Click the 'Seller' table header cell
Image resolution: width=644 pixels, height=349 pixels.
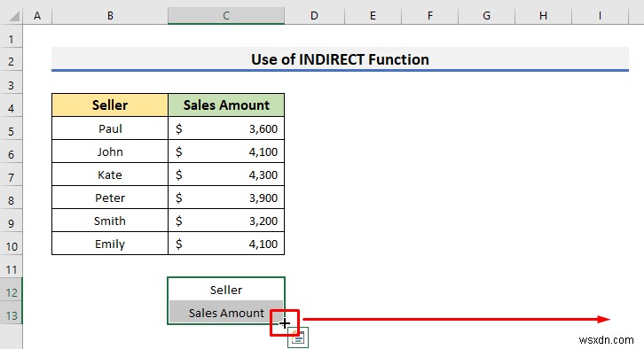click(110, 105)
